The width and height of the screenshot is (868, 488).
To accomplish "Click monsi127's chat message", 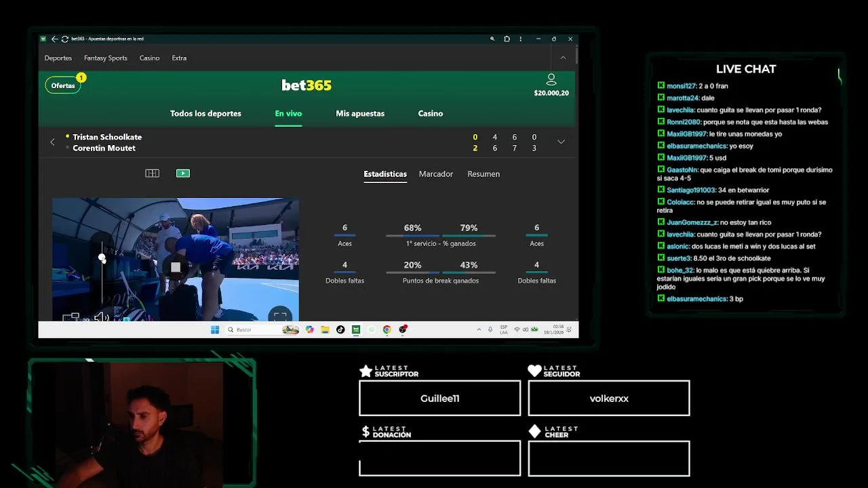I will click(692, 86).
